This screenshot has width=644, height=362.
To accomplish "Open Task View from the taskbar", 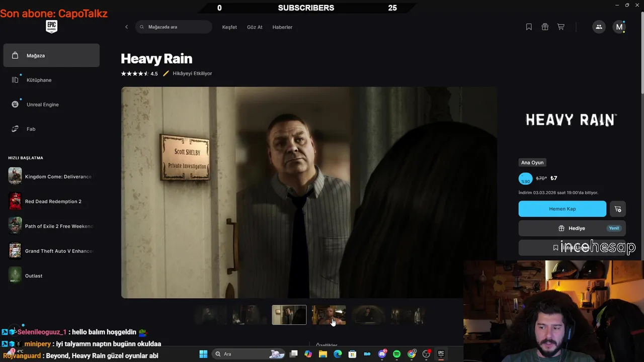I will [x=294, y=354].
